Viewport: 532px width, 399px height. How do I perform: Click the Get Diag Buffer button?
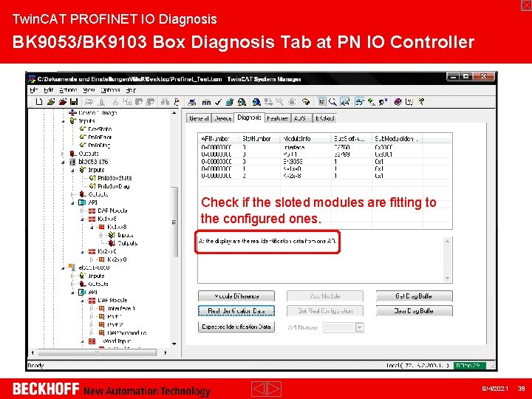coord(414,296)
